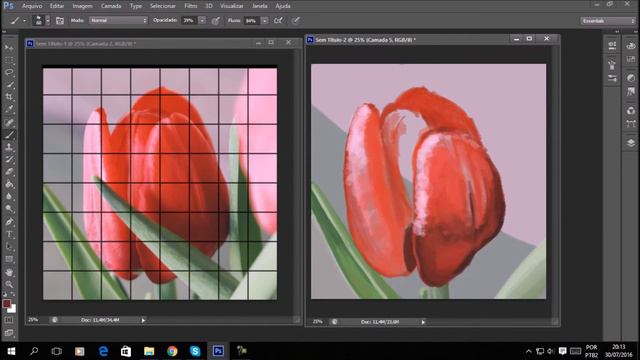Select the Spot Healing Brush tool

(x=9, y=122)
